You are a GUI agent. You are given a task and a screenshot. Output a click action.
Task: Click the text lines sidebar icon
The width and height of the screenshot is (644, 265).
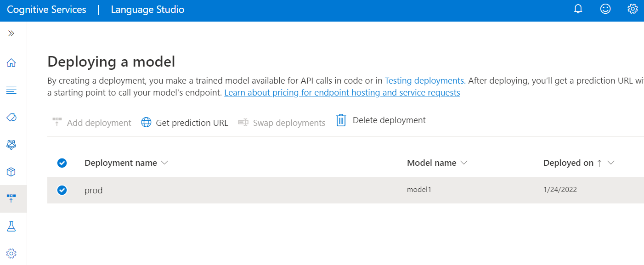point(11,90)
